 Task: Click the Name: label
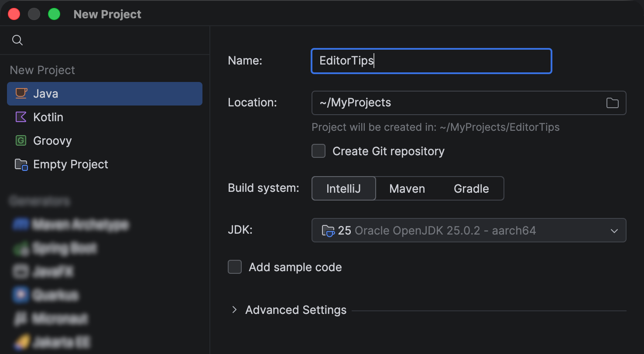[x=245, y=61]
